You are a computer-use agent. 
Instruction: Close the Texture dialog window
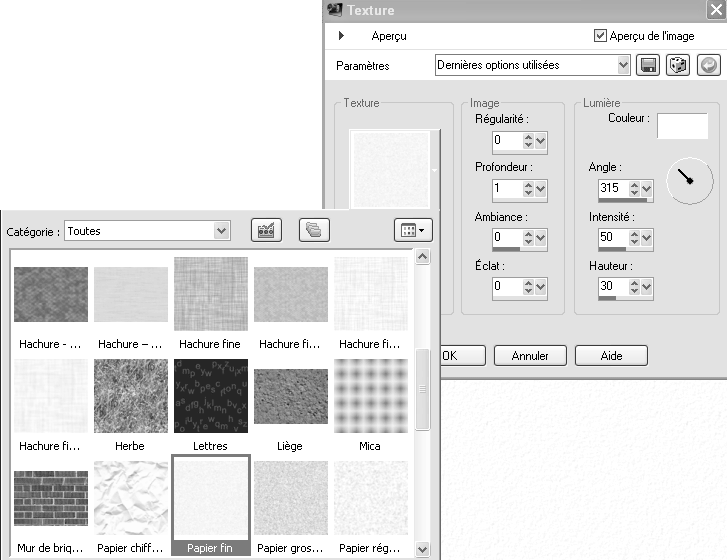click(714, 10)
